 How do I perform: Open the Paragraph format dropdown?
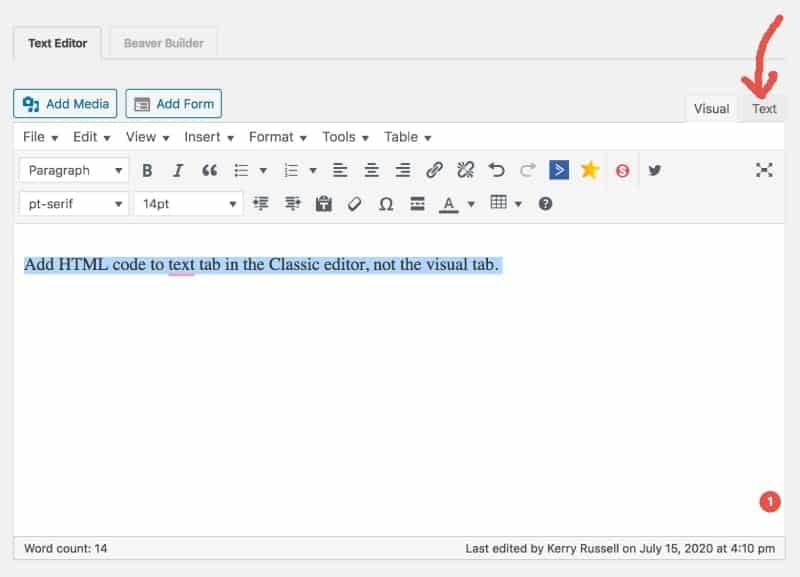click(x=74, y=170)
